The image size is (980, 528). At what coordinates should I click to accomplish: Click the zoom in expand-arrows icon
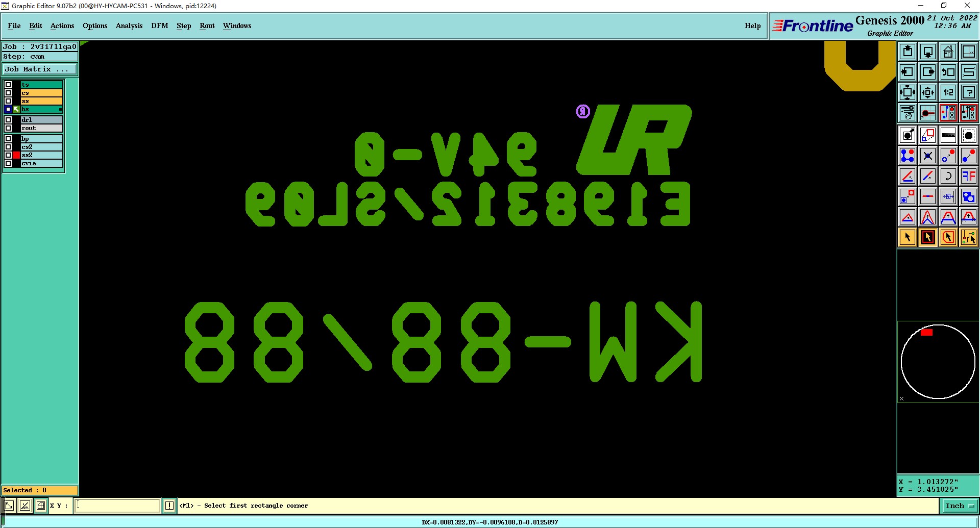pos(908,92)
